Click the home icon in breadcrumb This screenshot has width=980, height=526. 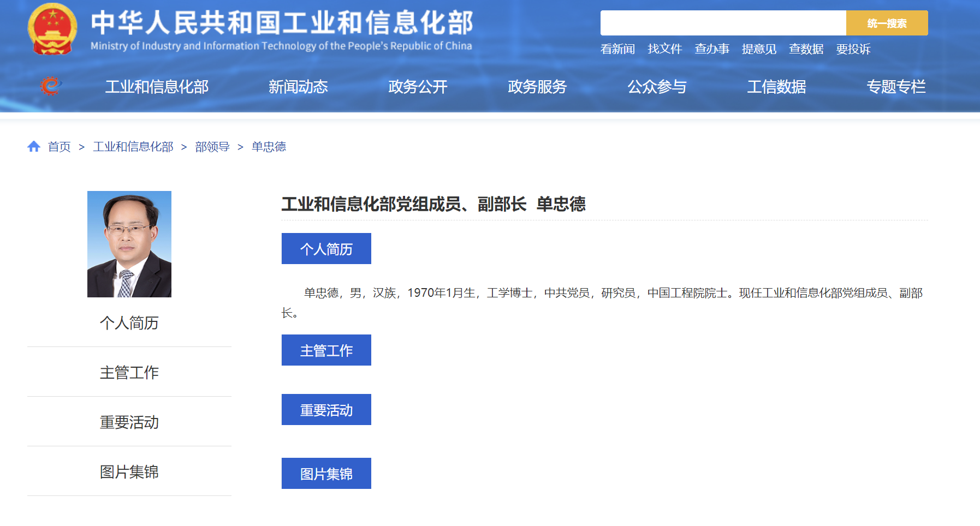pos(34,146)
